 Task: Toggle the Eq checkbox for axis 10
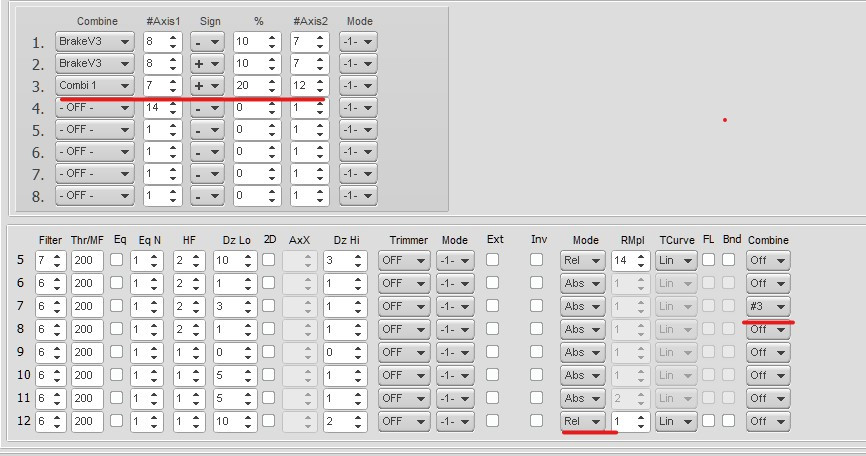pos(117,374)
